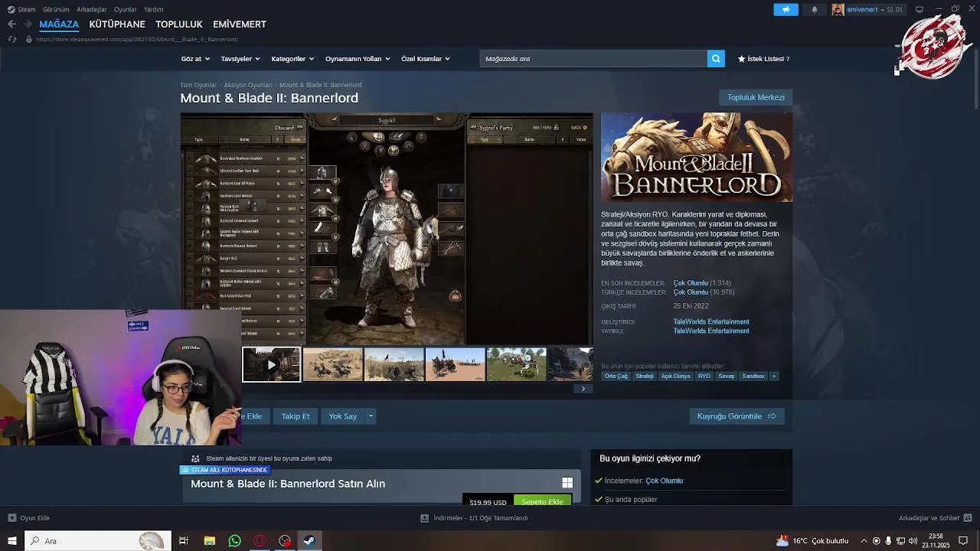
Task: Reload the store page with refresh icon
Action: (11, 39)
